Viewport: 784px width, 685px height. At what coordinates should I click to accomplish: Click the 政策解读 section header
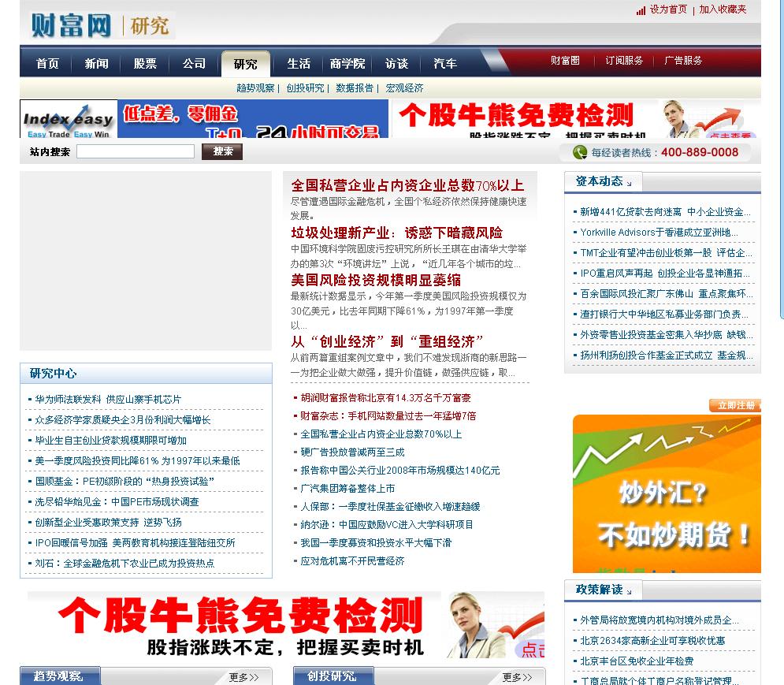point(599,590)
